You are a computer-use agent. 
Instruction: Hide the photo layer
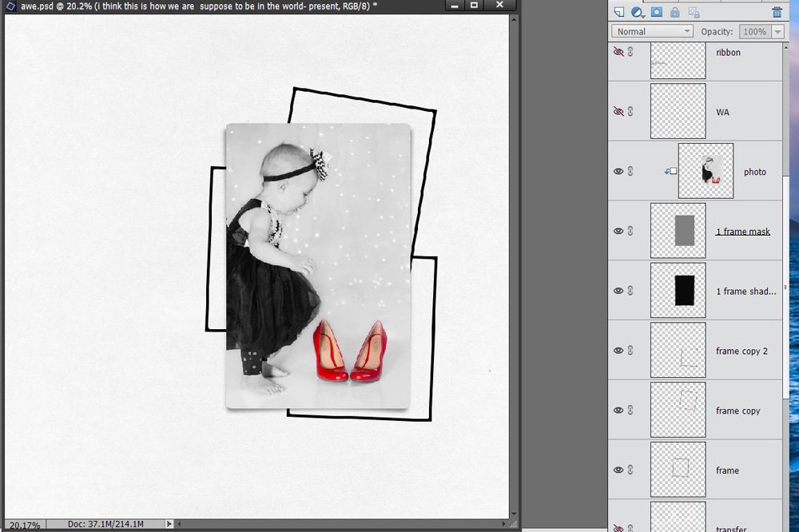618,171
